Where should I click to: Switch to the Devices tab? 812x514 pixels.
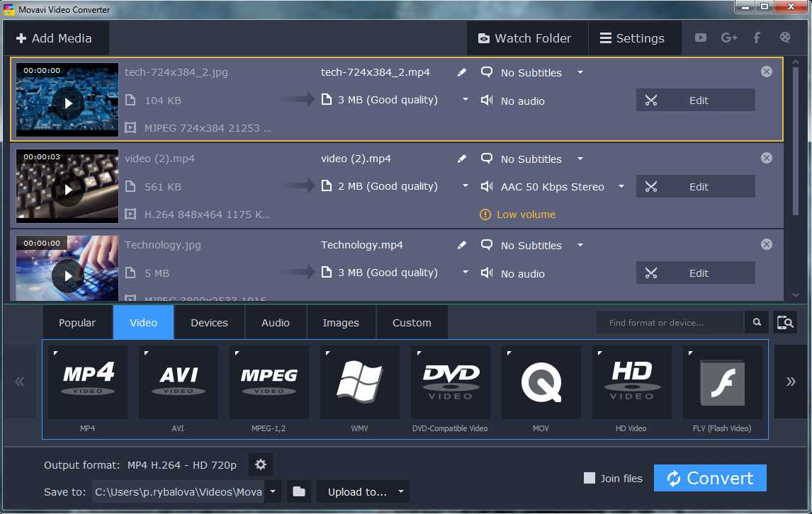(x=209, y=323)
